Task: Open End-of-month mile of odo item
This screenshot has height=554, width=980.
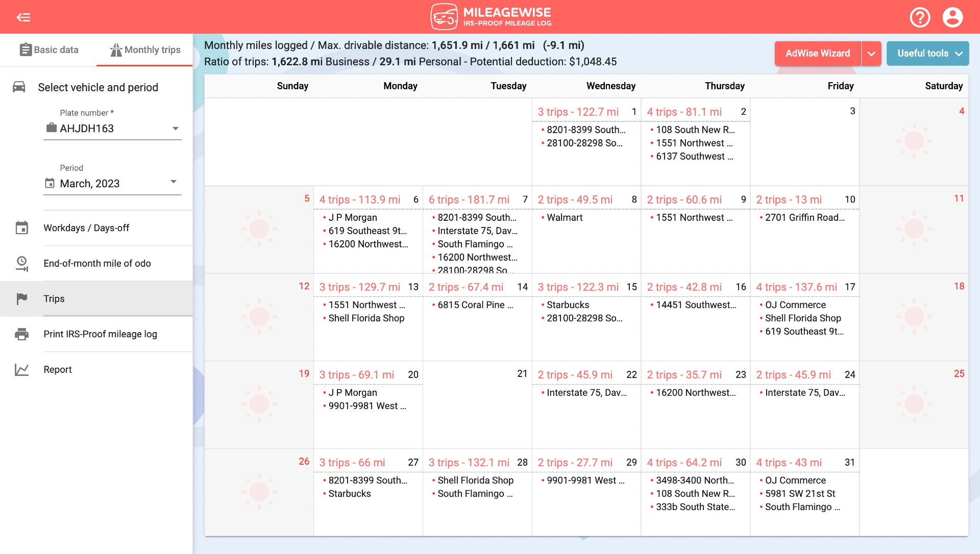Action: 96,263
